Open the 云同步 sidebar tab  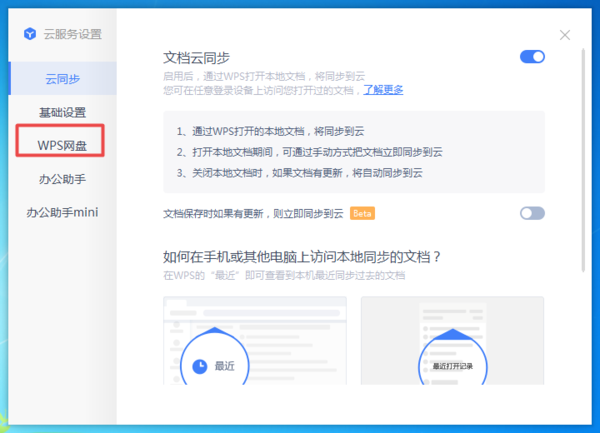click(x=63, y=78)
